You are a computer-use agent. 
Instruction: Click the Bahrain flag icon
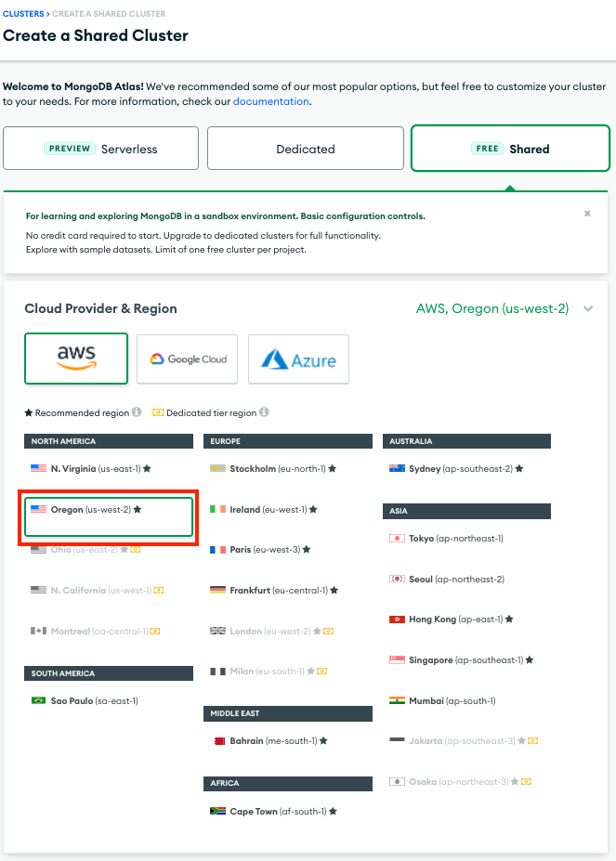218,741
